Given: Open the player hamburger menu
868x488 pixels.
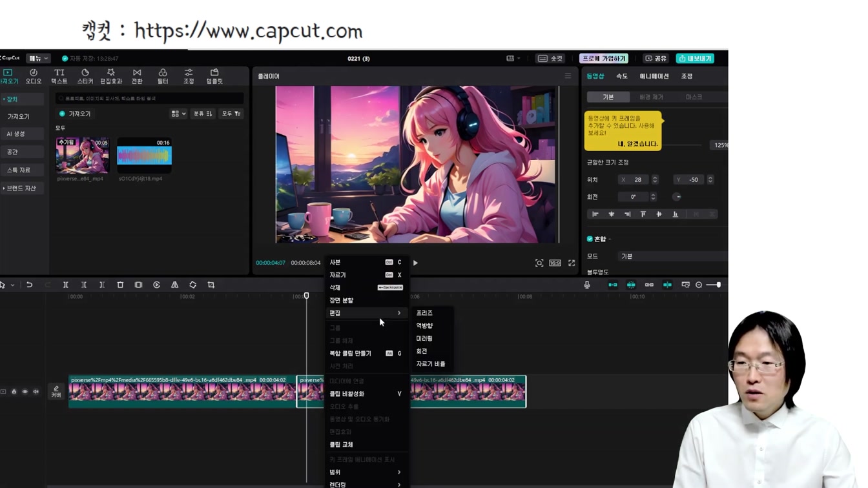Looking at the screenshot, I should (568, 76).
